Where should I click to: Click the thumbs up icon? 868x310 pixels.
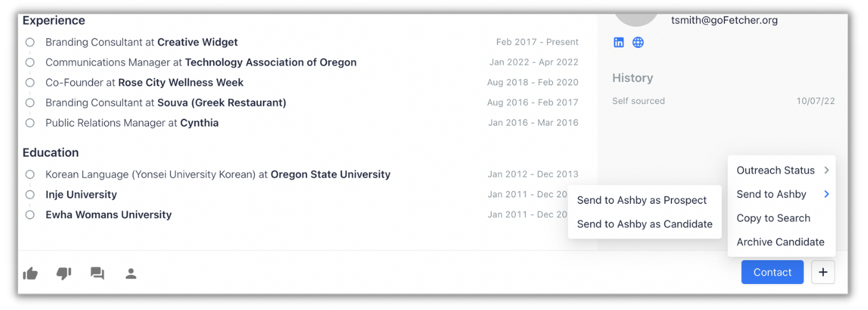[x=30, y=274]
